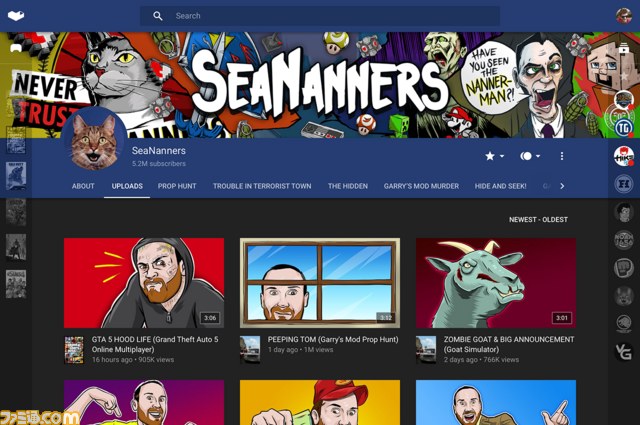Click the '1 day ago • 1M views' text
The width and height of the screenshot is (640, 425).
300,350
